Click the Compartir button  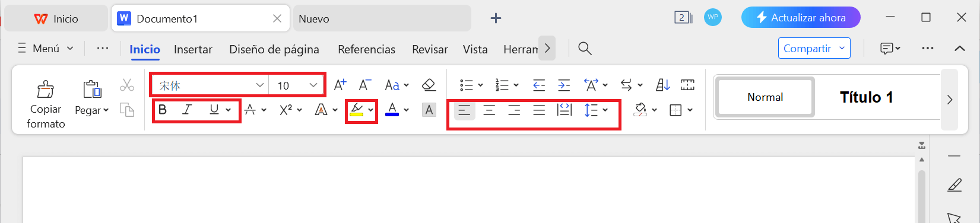point(814,48)
